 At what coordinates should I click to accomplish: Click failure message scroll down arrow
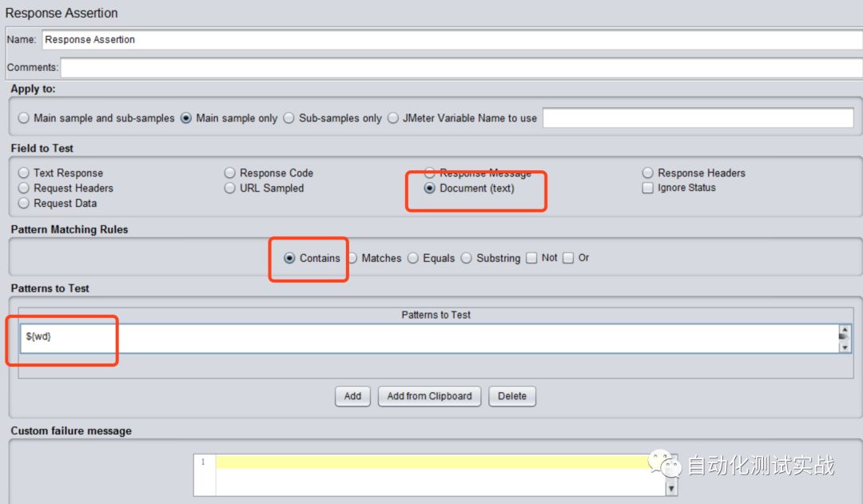click(x=671, y=488)
